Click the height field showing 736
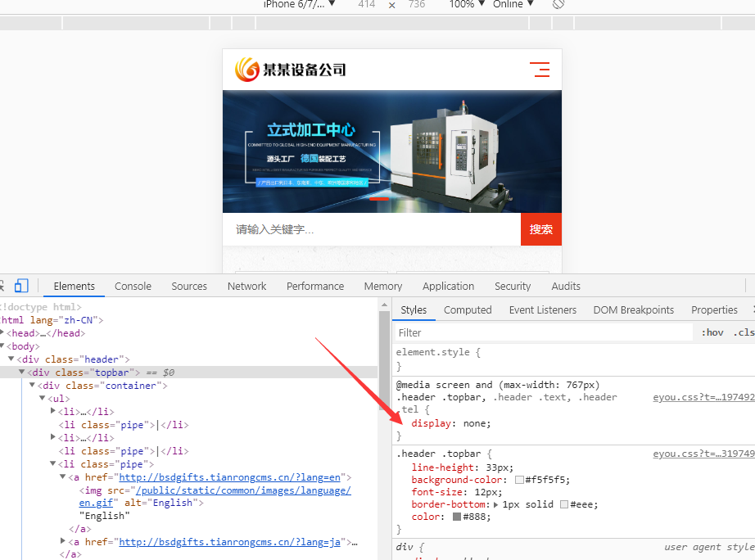This screenshot has height=560, width=755. point(417,4)
